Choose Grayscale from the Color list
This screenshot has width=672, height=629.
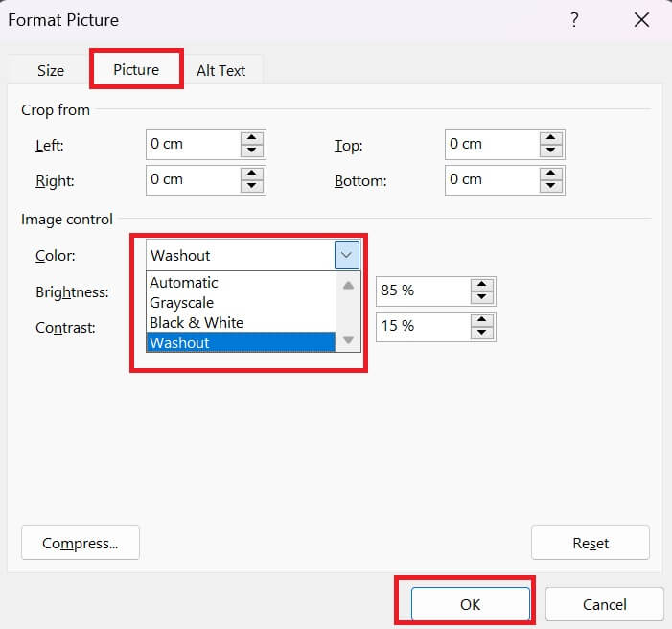click(241, 303)
